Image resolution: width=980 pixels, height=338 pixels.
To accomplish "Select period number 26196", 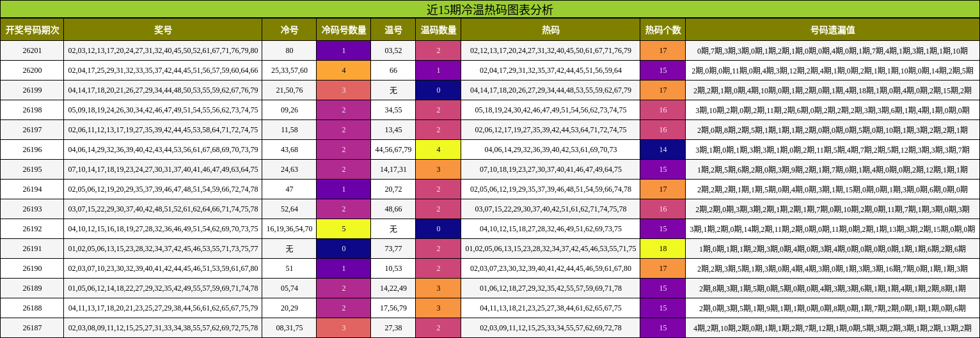I will tap(32, 150).
